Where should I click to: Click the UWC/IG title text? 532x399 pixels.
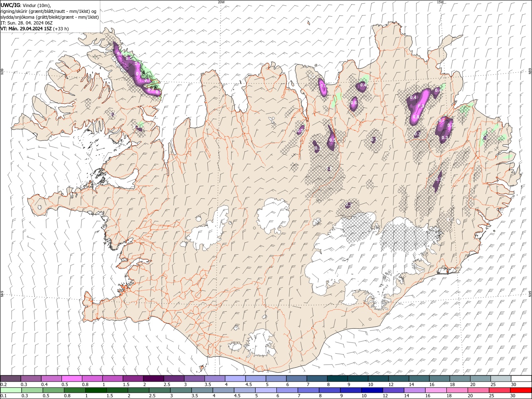pos(10,5)
